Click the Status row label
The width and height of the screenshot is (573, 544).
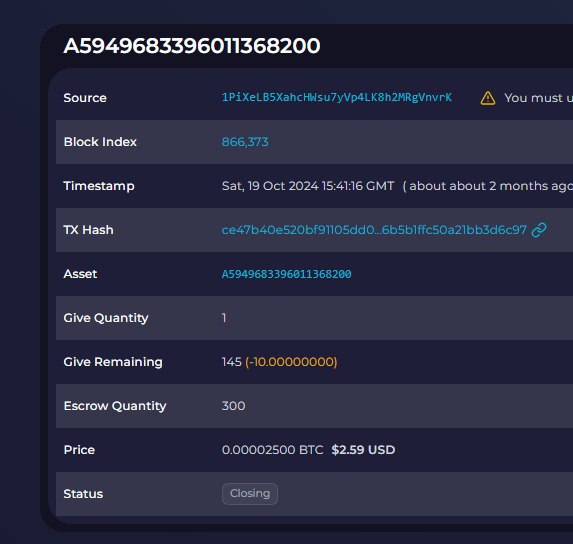click(x=83, y=494)
